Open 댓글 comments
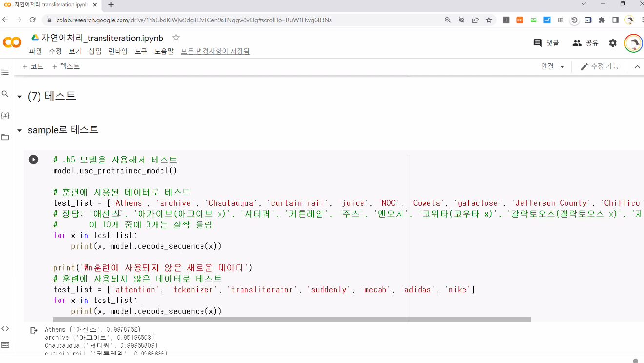 [546, 43]
